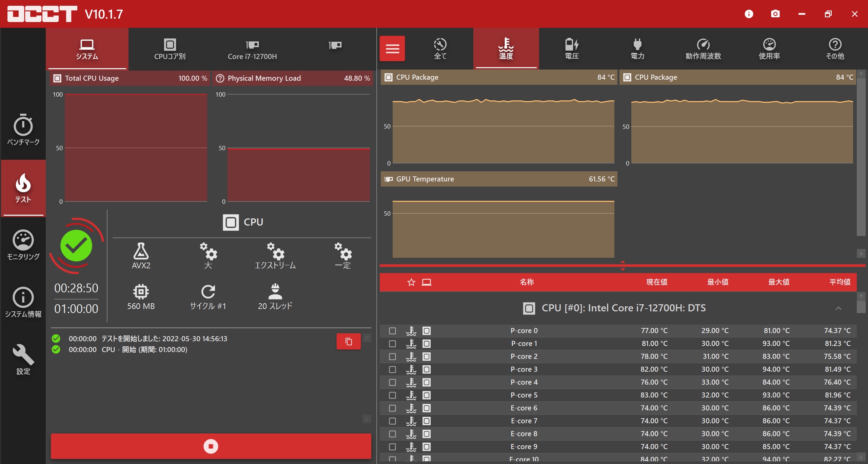The width and height of the screenshot is (868, 464).
Task: Copy the test log with red copy button
Action: coord(348,342)
